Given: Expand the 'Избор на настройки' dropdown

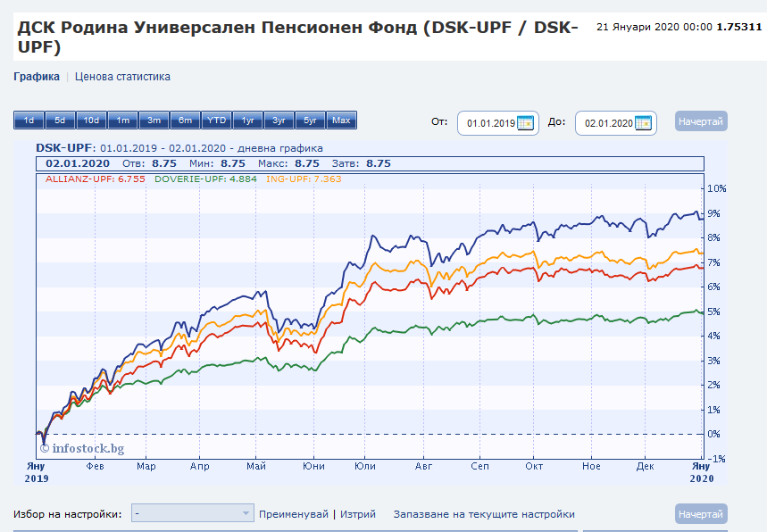Looking at the screenshot, I should pos(193,513).
